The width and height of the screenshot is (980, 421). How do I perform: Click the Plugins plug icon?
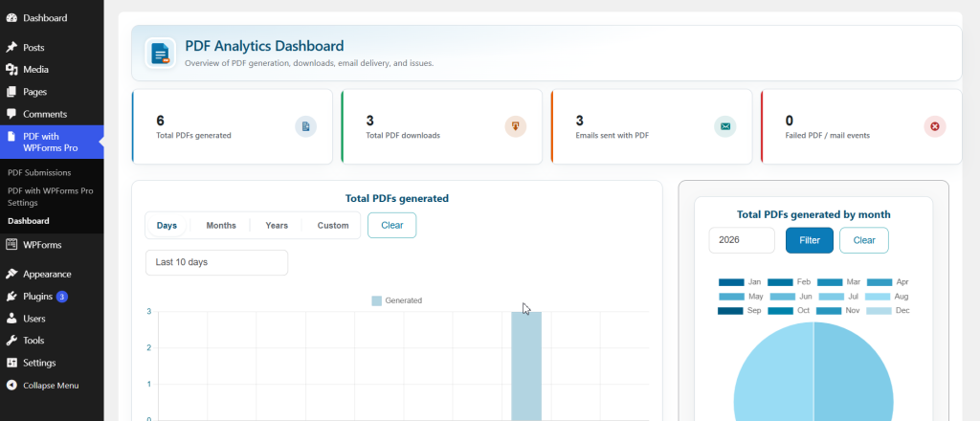(x=11, y=297)
